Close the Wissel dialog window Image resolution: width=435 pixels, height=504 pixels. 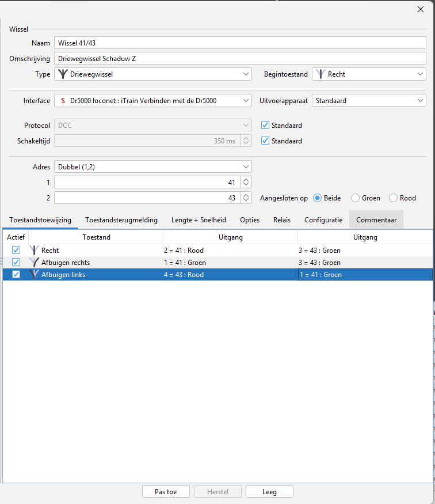point(420,9)
